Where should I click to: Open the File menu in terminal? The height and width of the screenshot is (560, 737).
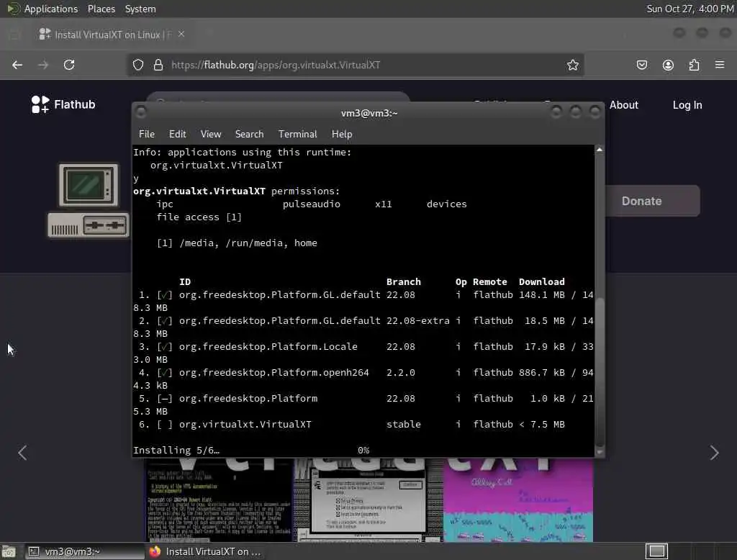[147, 134]
